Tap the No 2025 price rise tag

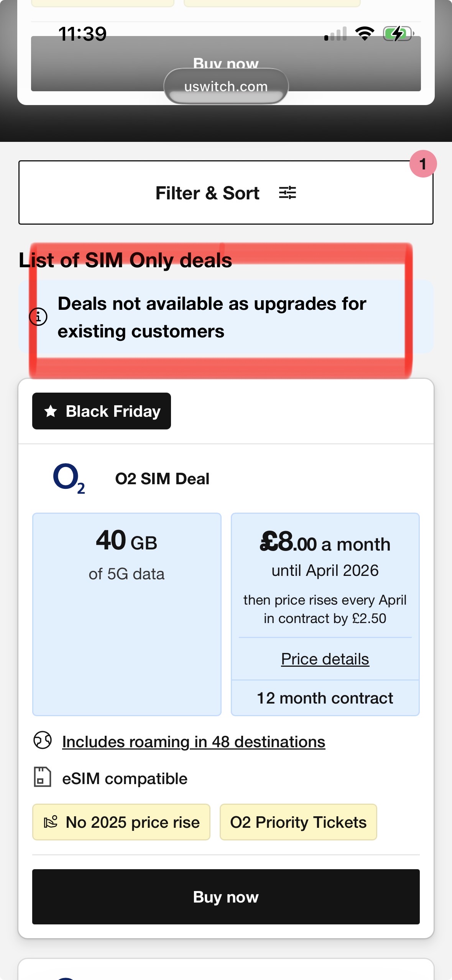click(x=121, y=822)
